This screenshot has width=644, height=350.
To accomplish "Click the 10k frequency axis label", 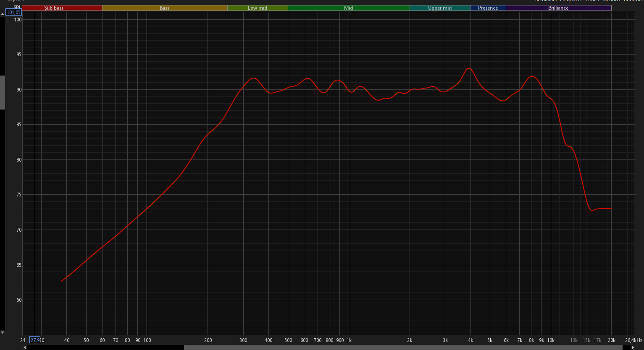I will 551,340.
